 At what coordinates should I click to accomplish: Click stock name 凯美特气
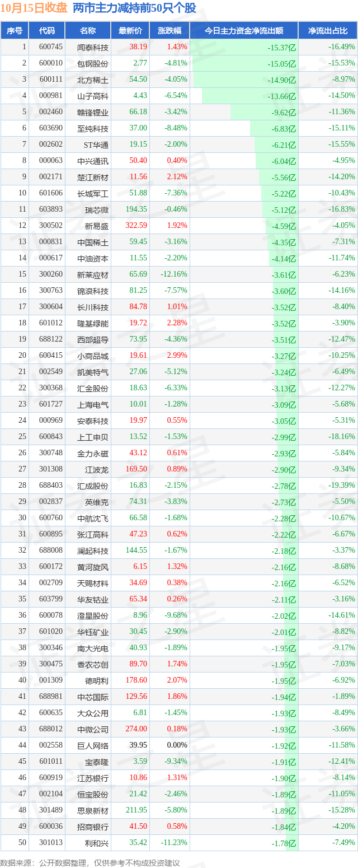[93, 372]
